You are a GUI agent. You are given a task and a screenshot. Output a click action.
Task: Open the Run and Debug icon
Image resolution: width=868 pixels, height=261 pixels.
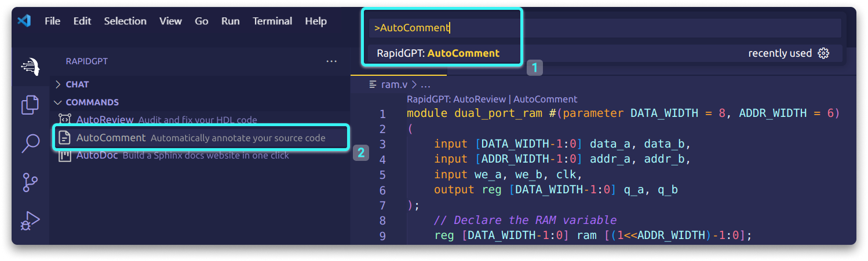30,220
